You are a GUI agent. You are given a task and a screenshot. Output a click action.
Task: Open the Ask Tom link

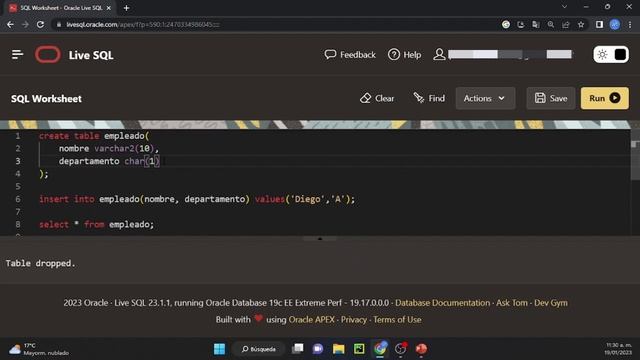tap(512, 303)
